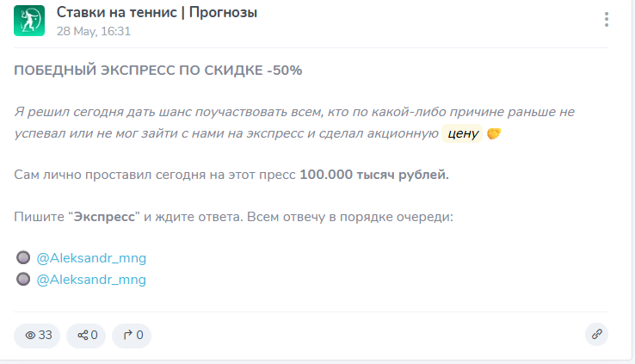Click the first gray circle emoji
Viewport: 635px width, 364px height.
pyautogui.click(x=23, y=257)
